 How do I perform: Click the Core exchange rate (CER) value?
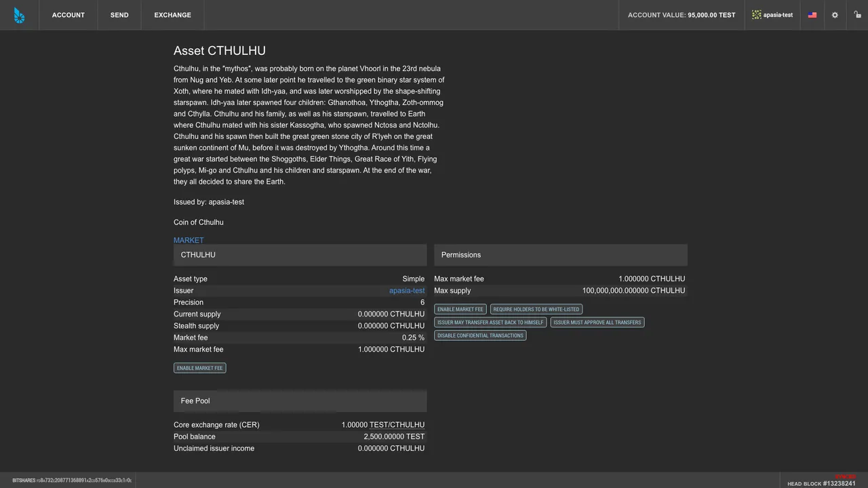383,425
